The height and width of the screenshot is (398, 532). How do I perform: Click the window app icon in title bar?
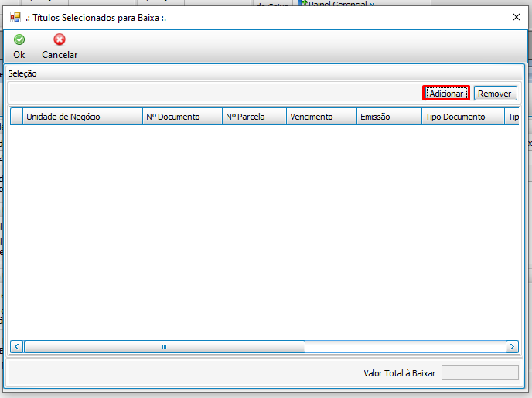point(15,17)
